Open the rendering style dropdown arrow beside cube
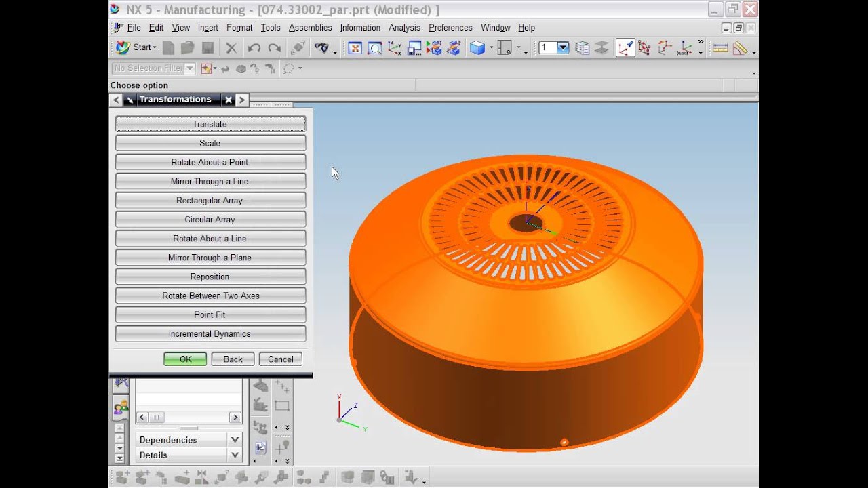Screen dimensions: 868x488 (x=490, y=48)
